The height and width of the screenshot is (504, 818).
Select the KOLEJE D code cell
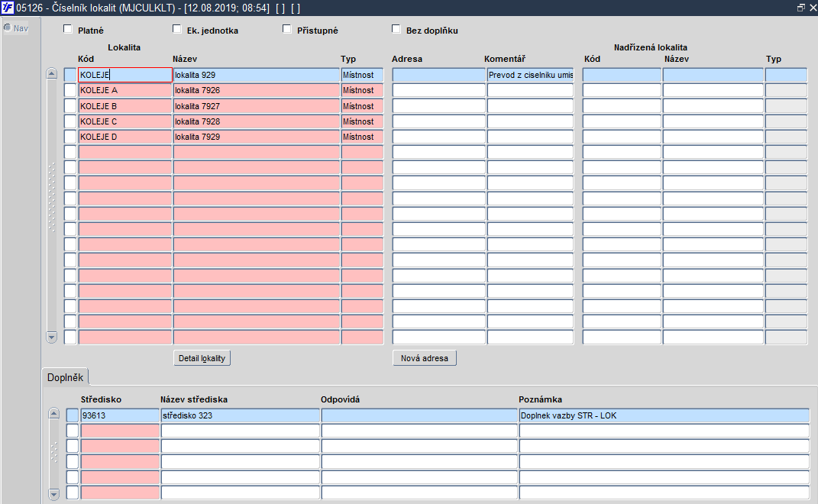[x=125, y=137]
